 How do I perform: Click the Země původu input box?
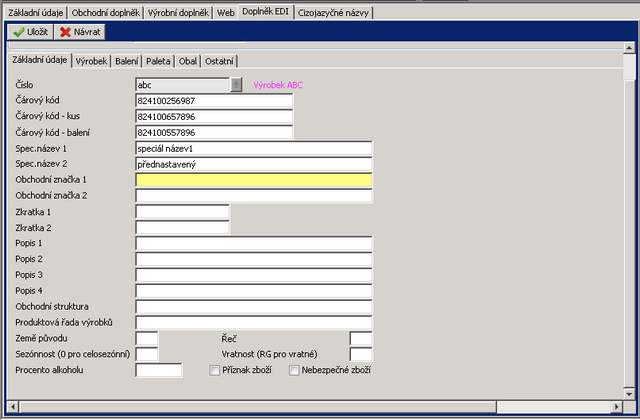coord(146,339)
